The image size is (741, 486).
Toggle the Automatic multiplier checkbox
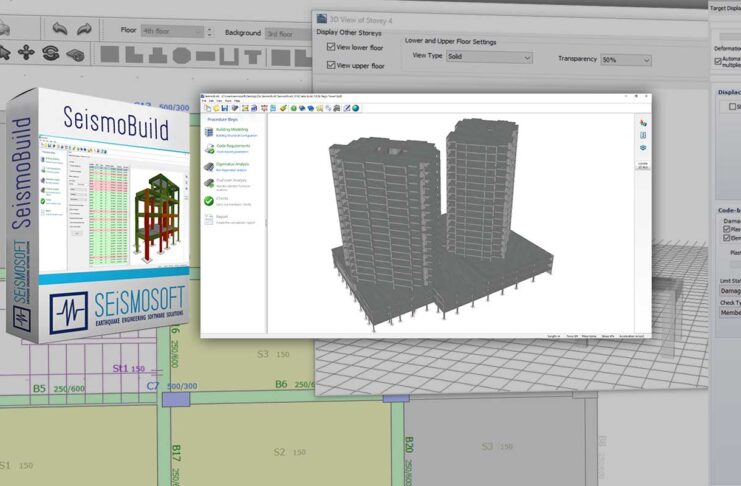[x=718, y=61]
